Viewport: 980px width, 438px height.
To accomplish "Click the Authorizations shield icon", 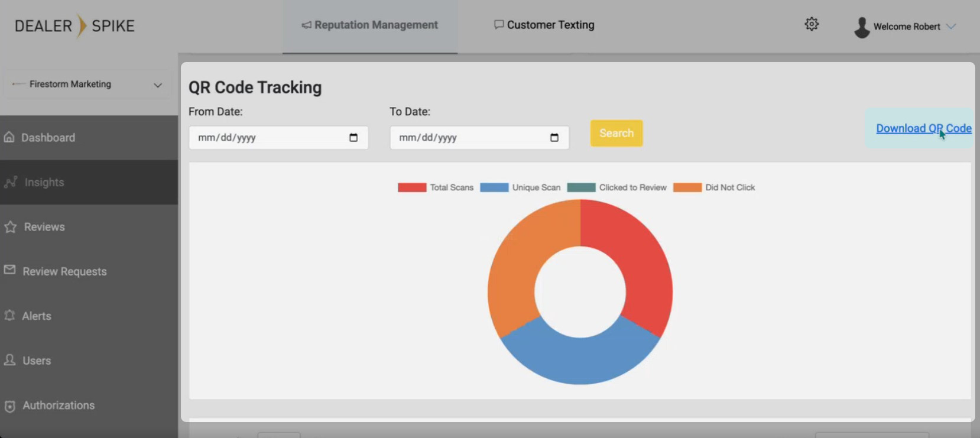I will pos(9,406).
